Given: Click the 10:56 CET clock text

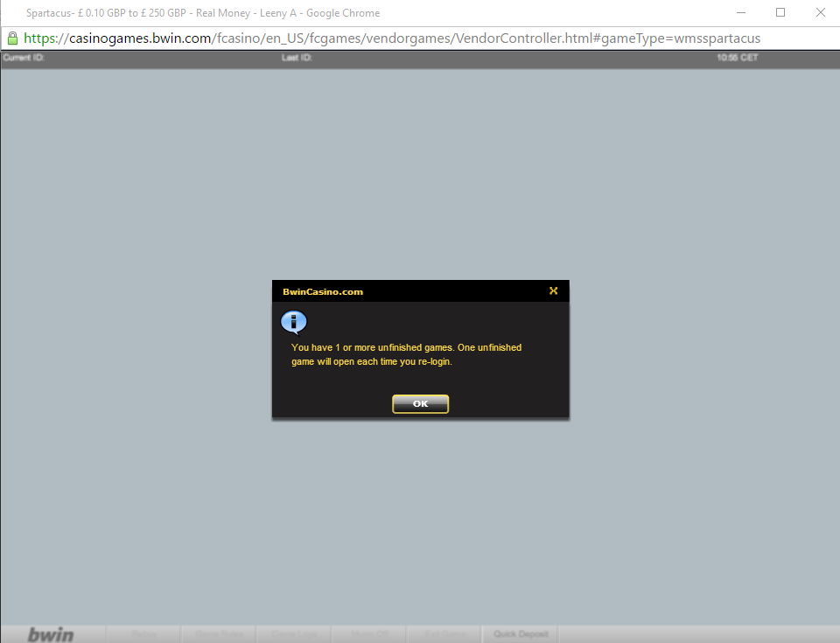Looking at the screenshot, I should tap(737, 58).
